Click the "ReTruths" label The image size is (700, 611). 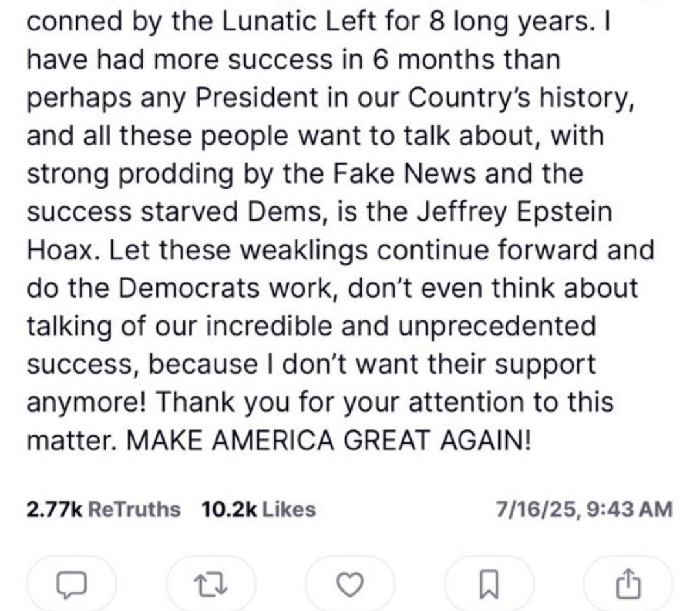tap(134, 509)
